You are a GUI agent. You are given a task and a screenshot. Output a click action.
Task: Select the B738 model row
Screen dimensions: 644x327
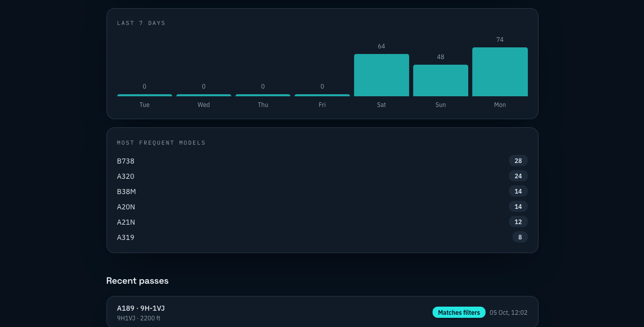(x=323, y=161)
